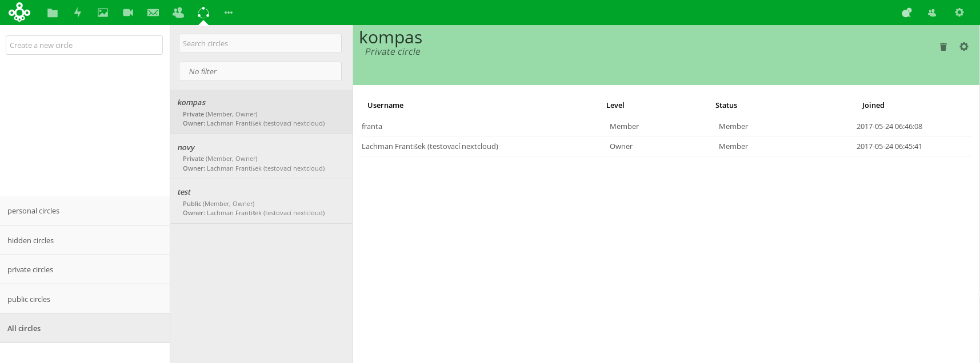This screenshot has height=363, width=980.
Task: Click the Search circles field
Action: click(260, 43)
